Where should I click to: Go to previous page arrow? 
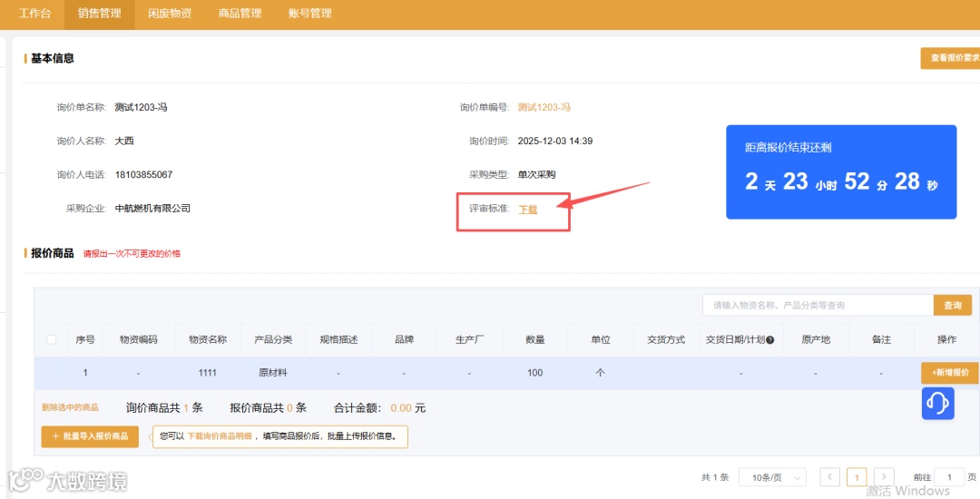829,477
